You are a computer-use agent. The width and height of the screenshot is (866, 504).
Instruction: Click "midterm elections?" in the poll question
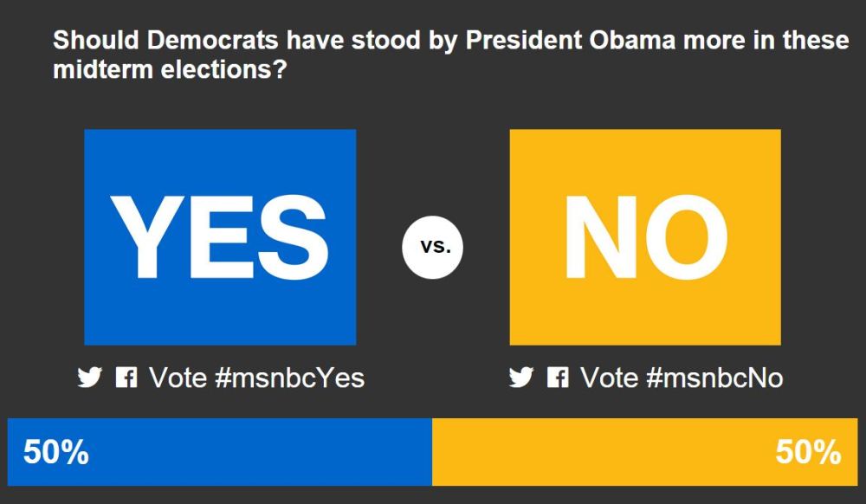(x=170, y=71)
